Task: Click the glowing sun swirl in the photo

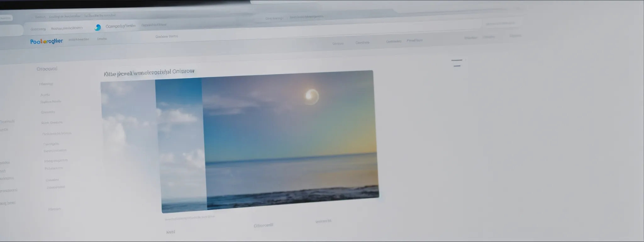Action: coord(312,96)
